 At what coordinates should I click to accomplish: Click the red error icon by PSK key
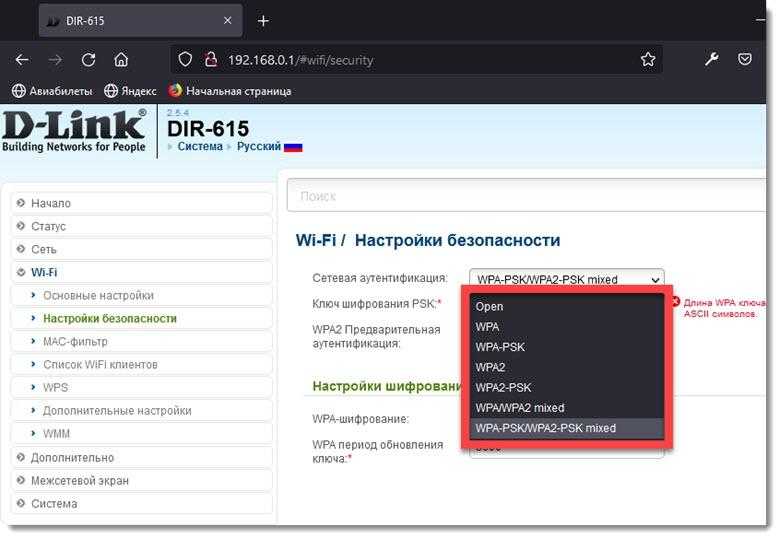pos(676,301)
